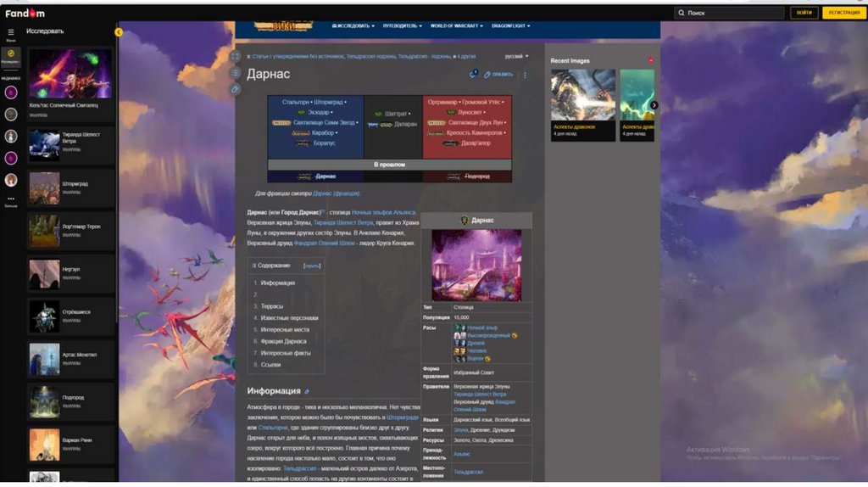Click the ВОЙТИ login button
Image resolution: width=868 pixels, height=487 pixels.
coord(804,12)
